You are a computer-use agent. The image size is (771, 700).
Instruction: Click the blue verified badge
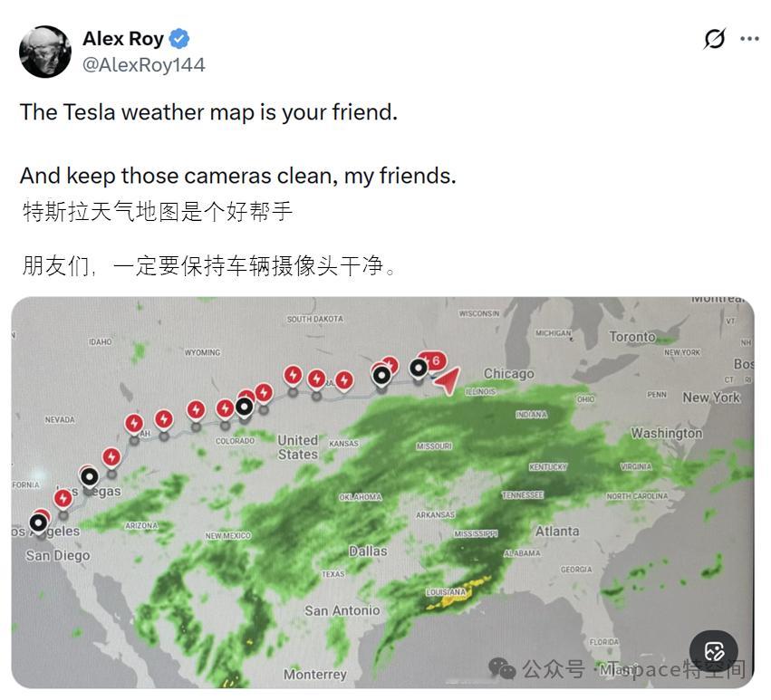click(x=179, y=39)
